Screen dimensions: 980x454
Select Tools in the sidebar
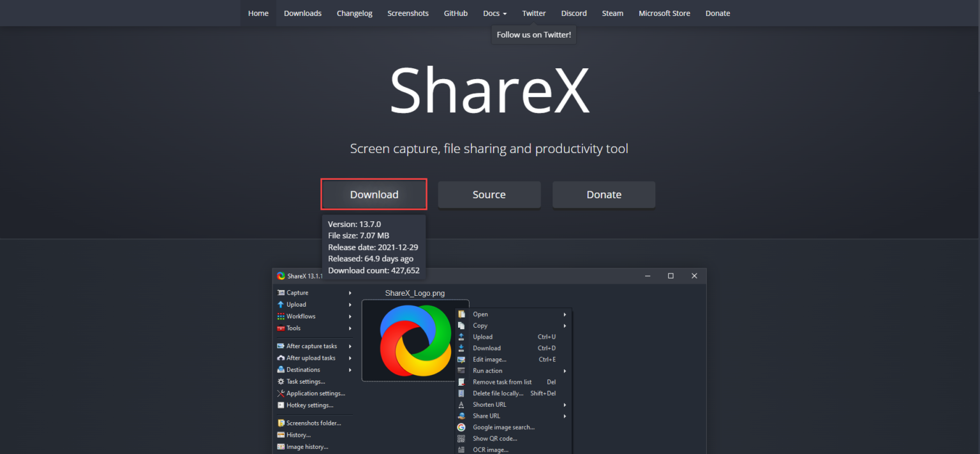point(294,328)
